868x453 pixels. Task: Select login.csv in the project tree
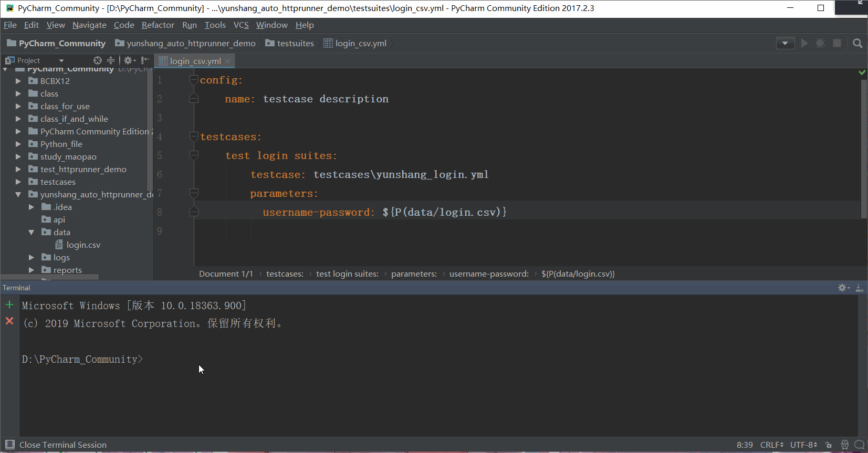coord(78,245)
